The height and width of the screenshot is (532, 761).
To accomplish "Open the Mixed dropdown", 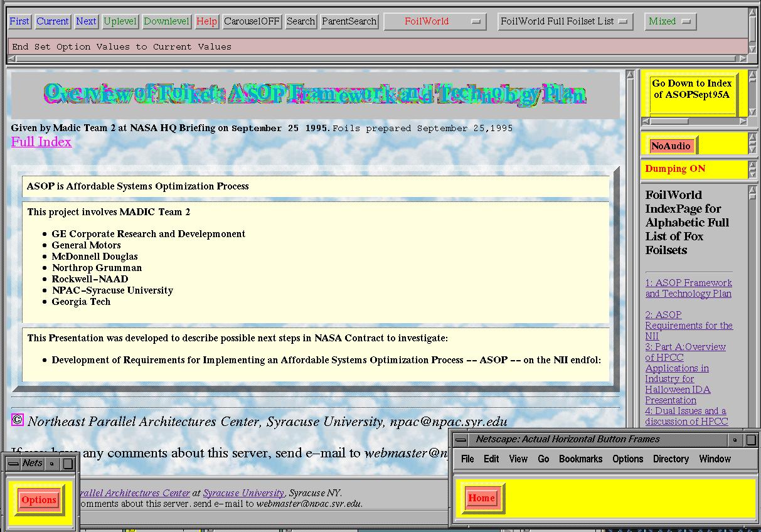I will (670, 21).
